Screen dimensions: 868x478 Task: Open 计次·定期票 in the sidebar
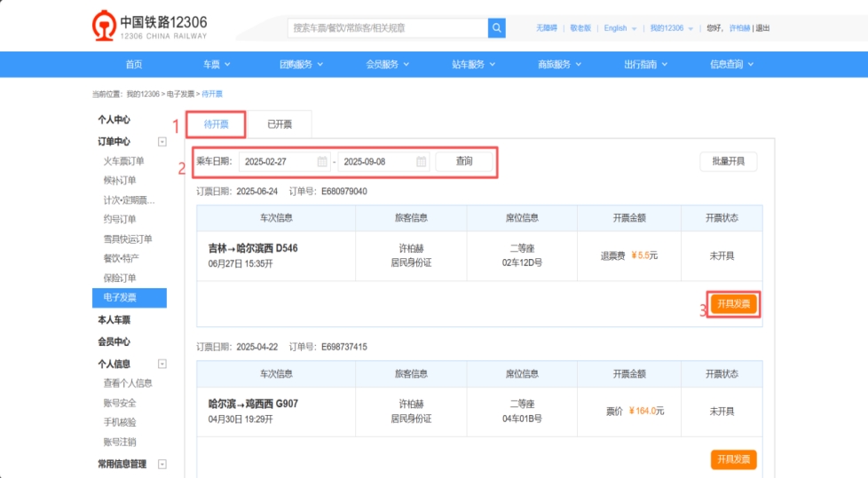click(129, 200)
